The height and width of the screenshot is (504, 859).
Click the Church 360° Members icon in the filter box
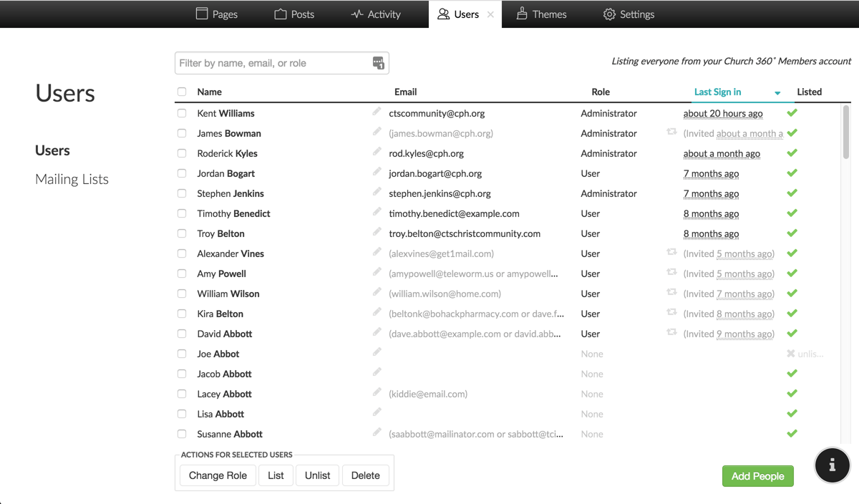coord(379,63)
